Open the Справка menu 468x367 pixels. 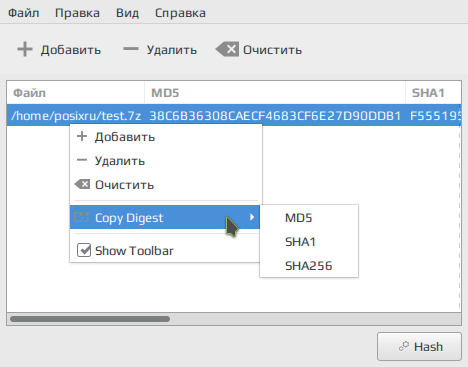coord(180,13)
